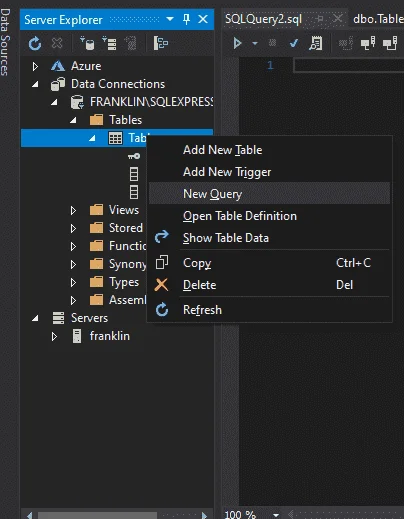Viewport: 404px width, 519px height.
Task: Choose Refresh from context menu
Action: coord(269,310)
